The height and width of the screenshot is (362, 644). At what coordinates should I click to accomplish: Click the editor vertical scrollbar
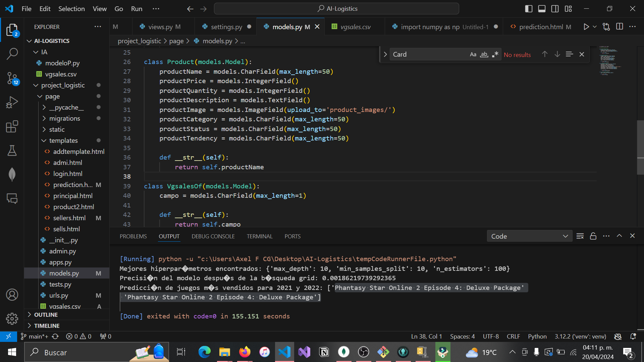pyautogui.click(x=640, y=147)
